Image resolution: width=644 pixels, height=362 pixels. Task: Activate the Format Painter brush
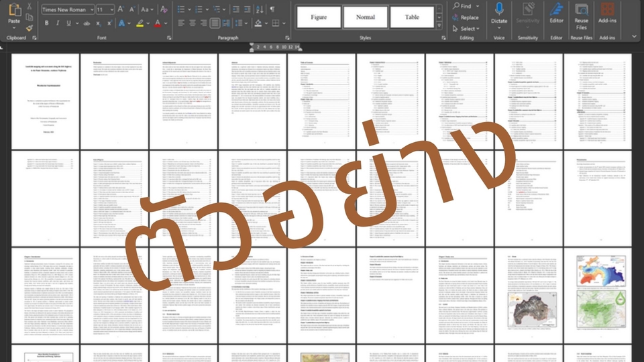point(29,28)
